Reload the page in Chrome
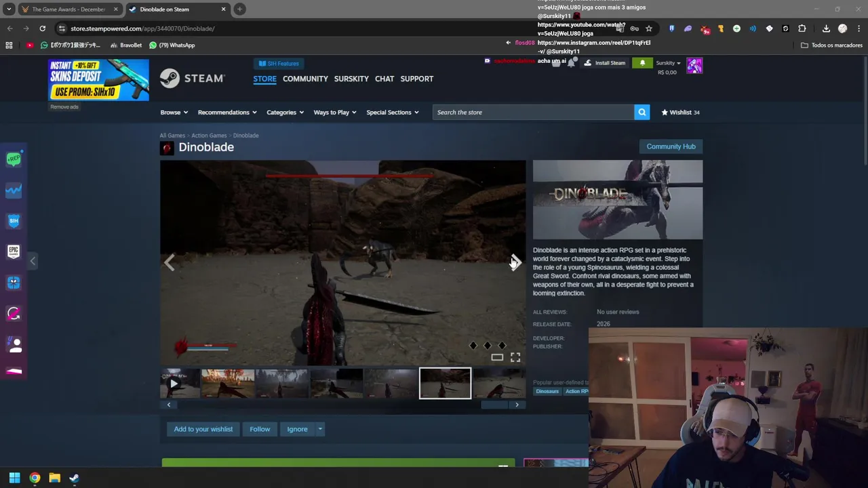 coord(42,28)
